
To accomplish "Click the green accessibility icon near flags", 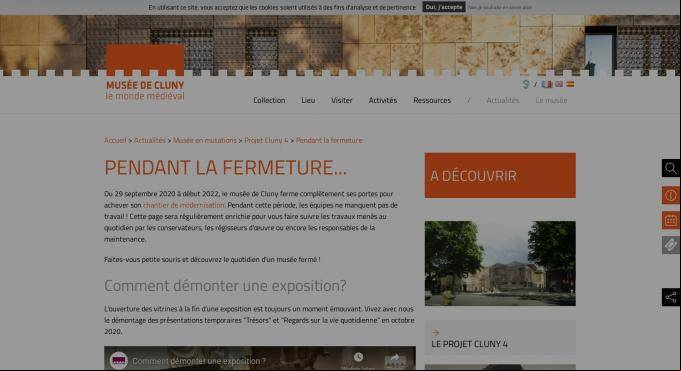I will (x=526, y=84).
